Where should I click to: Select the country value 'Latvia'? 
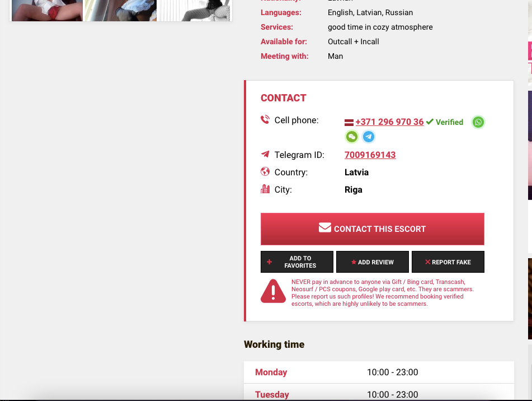coord(356,172)
